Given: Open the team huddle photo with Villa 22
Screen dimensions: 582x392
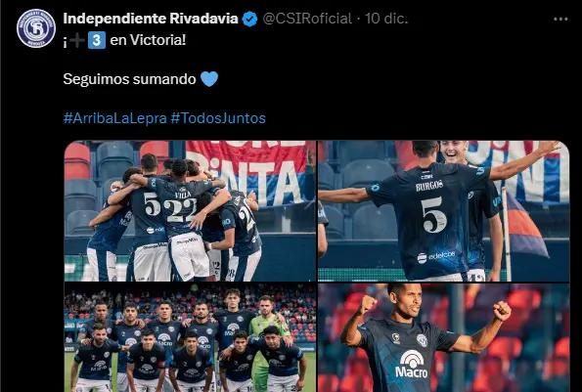Looking at the screenshot, I should (190, 211).
